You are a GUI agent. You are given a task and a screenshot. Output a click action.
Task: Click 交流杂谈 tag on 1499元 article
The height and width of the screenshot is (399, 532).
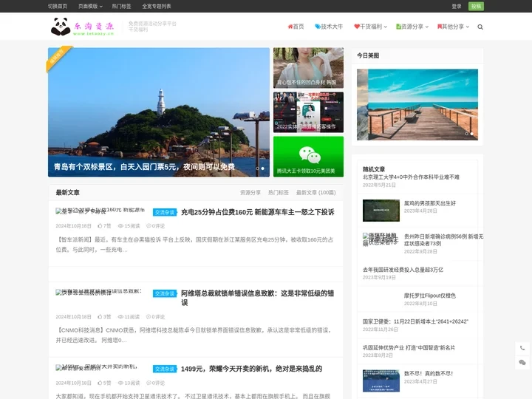(165, 369)
